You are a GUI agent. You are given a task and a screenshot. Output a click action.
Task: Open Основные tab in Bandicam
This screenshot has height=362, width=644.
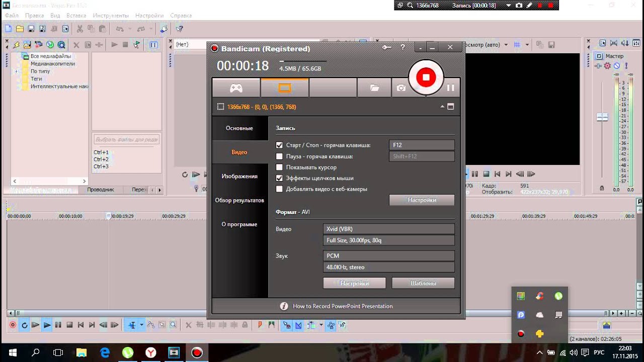coord(239,128)
